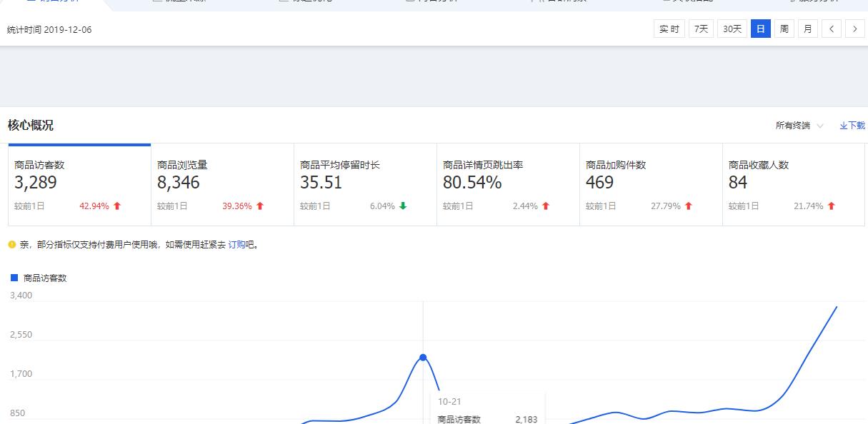The height and width of the screenshot is (424, 868).
Task: Switch the time range to 30天
Action: (x=732, y=29)
